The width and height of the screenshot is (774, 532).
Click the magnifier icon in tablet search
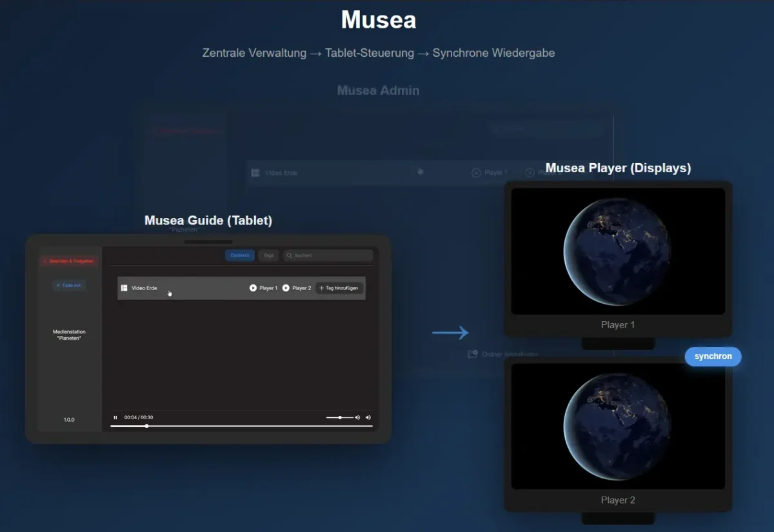pos(289,255)
